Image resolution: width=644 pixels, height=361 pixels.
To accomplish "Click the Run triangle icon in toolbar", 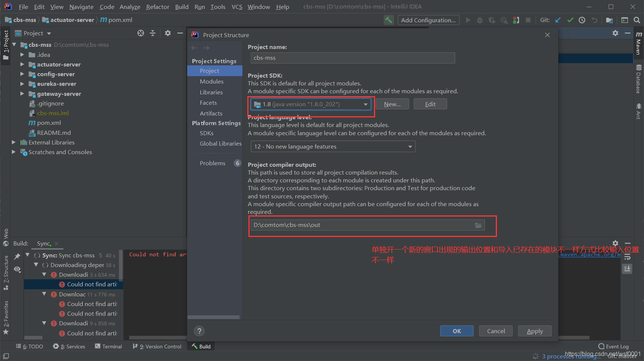I will coord(468,20).
